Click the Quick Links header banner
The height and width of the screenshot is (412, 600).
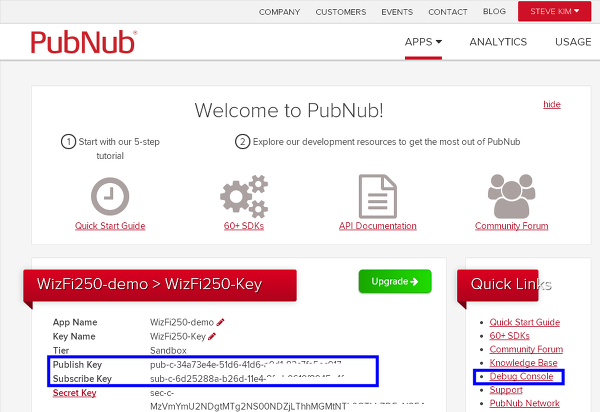[498, 285]
